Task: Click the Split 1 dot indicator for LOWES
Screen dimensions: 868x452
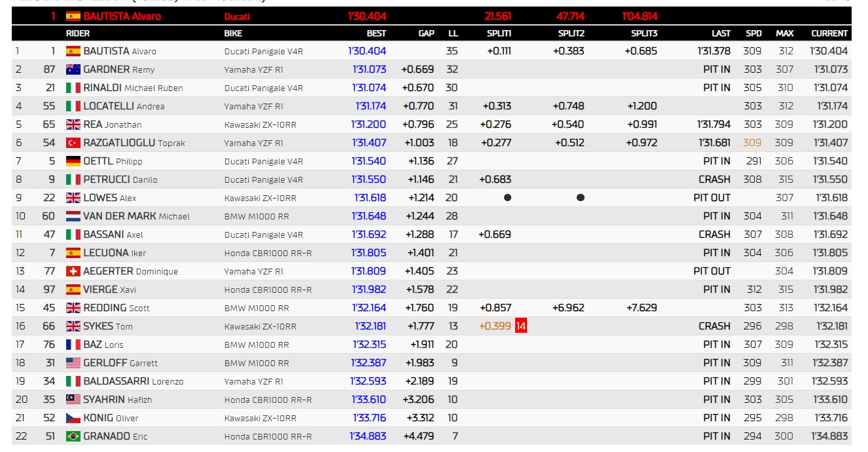Action: coord(507,198)
